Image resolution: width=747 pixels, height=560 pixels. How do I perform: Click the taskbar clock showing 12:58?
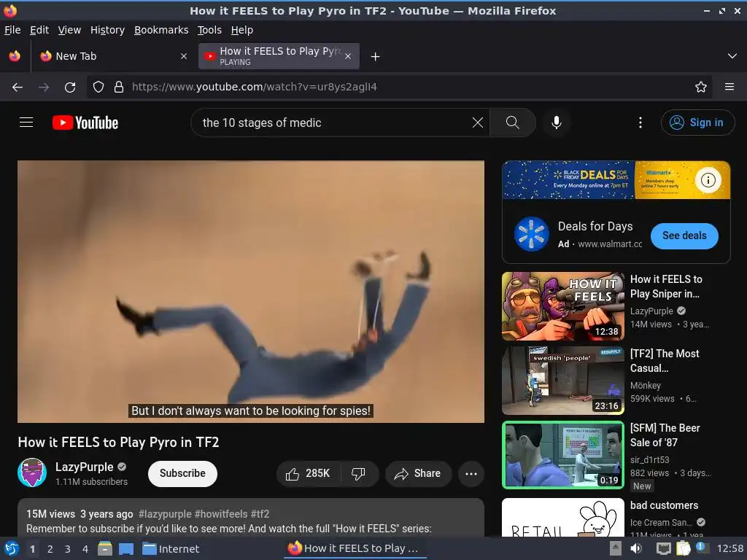point(729,549)
